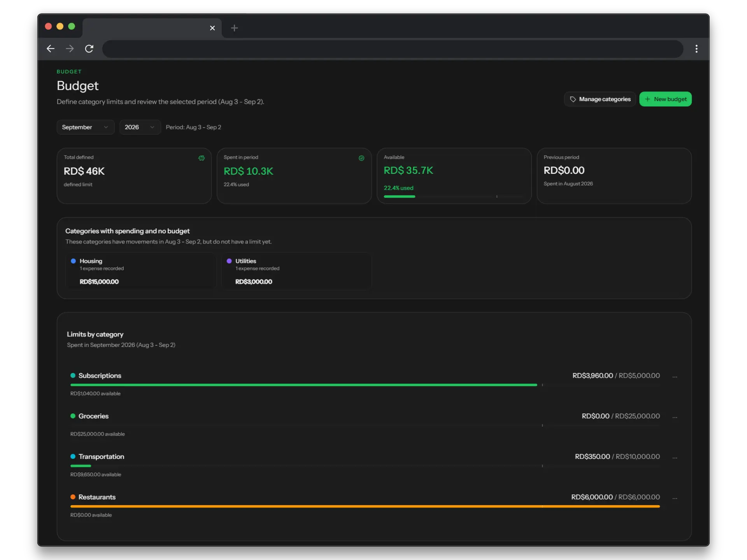Click the green Groceries category dot
The height and width of the screenshot is (560, 747).
[x=73, y=416]
